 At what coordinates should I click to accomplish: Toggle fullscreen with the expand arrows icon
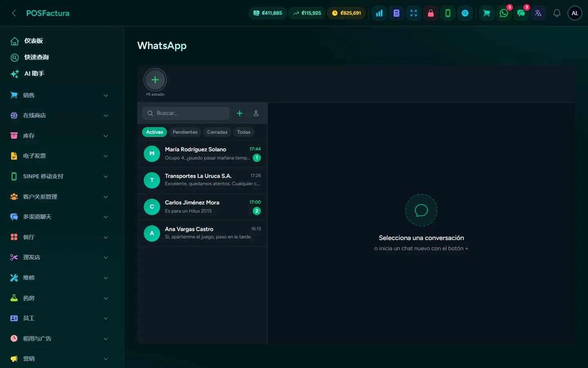tap(414, 13)
